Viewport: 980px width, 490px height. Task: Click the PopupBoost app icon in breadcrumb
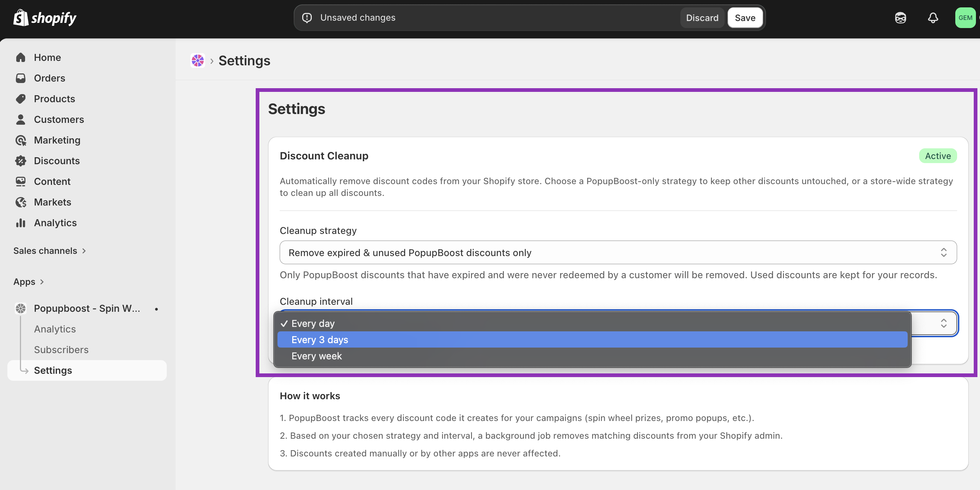click(198, 61)
